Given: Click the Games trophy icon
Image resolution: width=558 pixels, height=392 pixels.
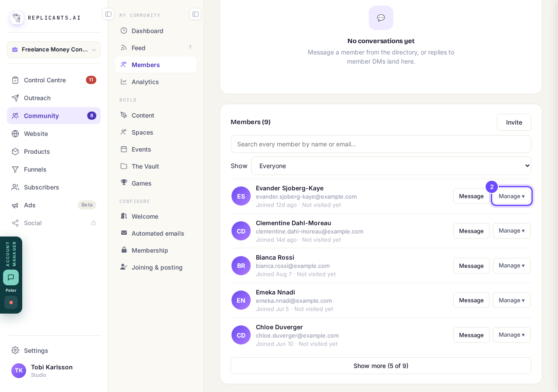Looking at the screenshot, I should 124,183.
